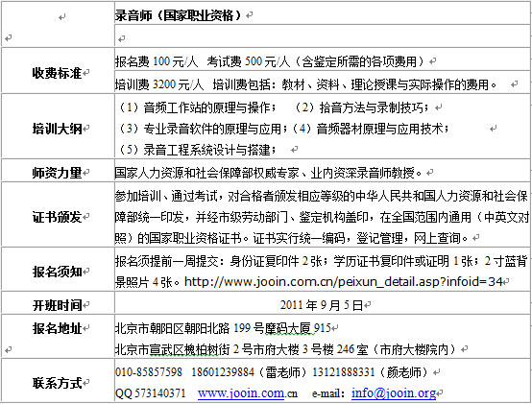Click the 培训大纲 row header cell
The width and height of the screenshot is (532, 404).
click(x=57, y=129)
